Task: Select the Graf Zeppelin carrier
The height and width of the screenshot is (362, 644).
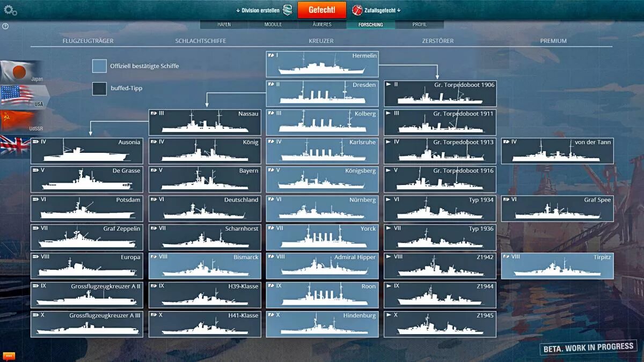Action: click(87, 237)
